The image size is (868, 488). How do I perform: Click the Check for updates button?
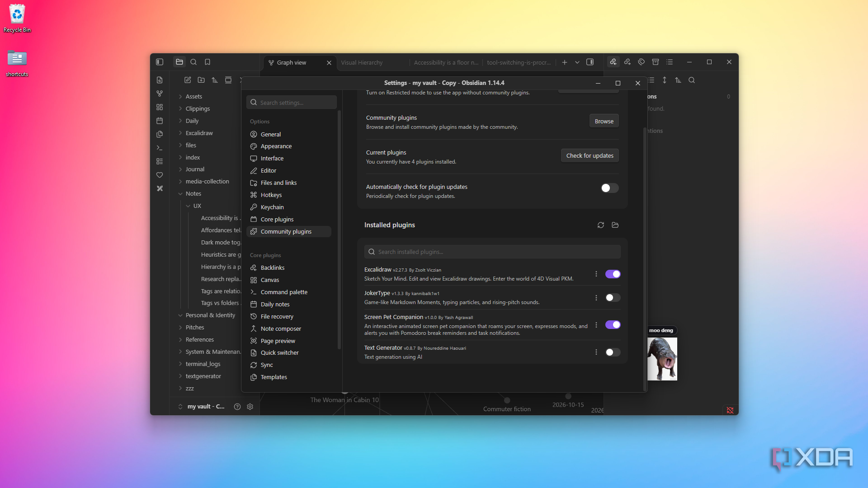pos(590,155)
